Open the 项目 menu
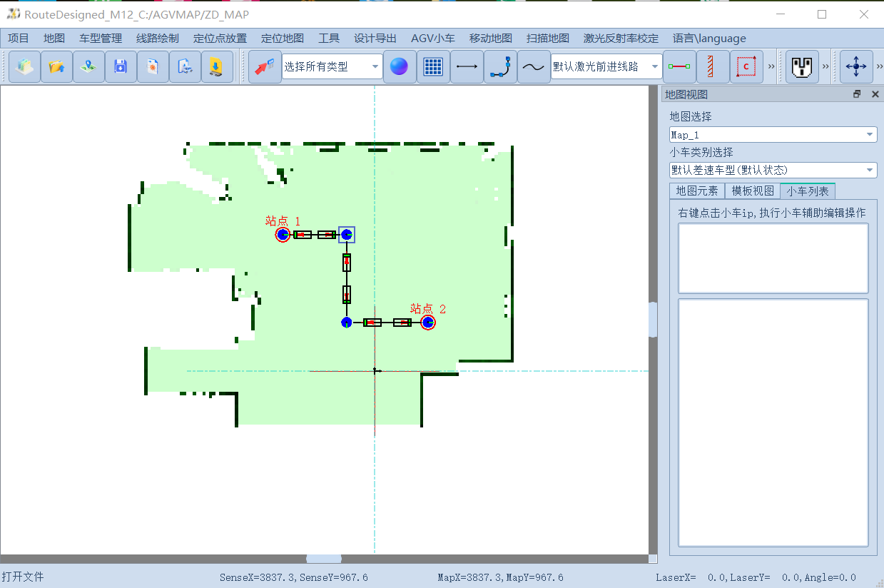Screen dimensions: 884x588 pyautogui.click(x=19, y=39)
